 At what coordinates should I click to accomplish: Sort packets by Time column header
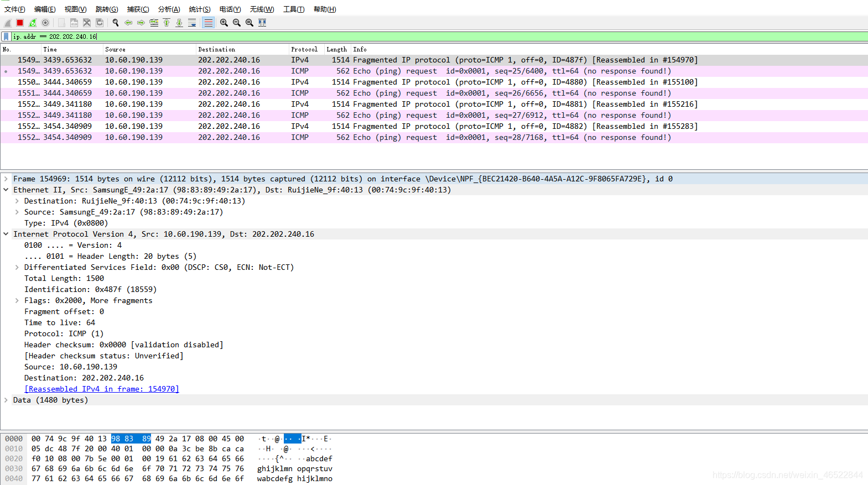[x=72, y=49]
